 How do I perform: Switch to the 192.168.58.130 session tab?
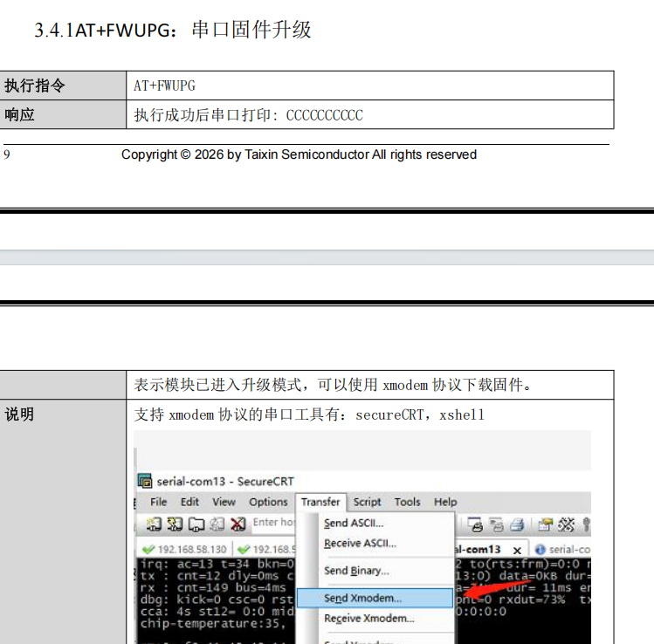pyautogui.click(x=190, y=550)
